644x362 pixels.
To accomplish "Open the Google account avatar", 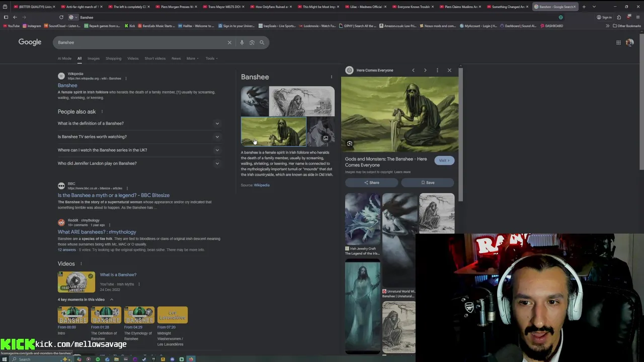I will (x=629, y=42).
